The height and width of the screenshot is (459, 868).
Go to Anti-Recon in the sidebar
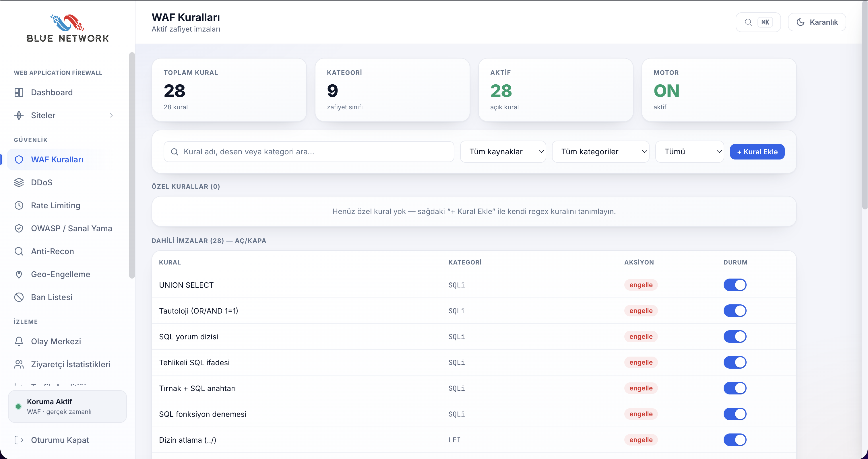pos(52,251)
